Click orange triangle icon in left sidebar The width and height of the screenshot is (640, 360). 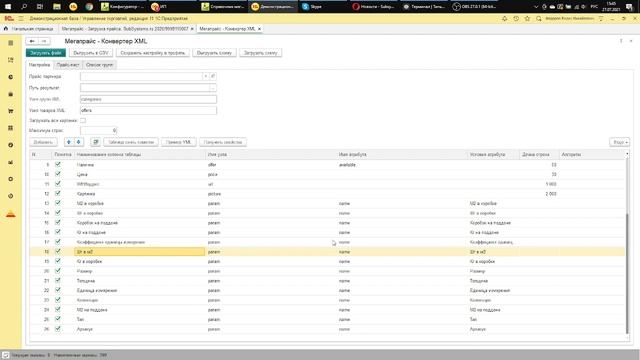click(11, 214)
